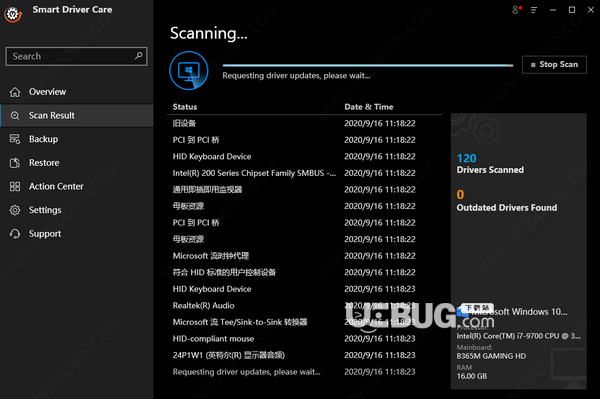Select the last Requesting driver updates row
600x399 pixels.
click(x=304, y=372)
